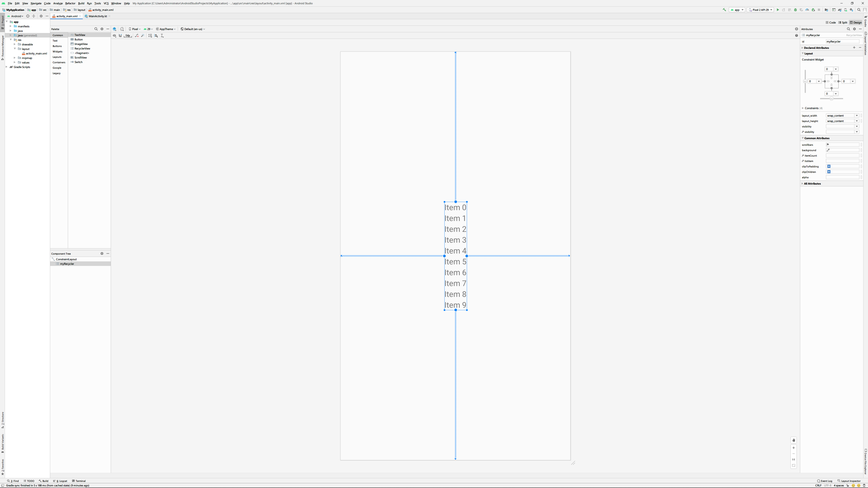Viewport: 868px width, 488px height.
Task: Toggle the clipToPadding attribute checkbox
Action: (829, 166)
